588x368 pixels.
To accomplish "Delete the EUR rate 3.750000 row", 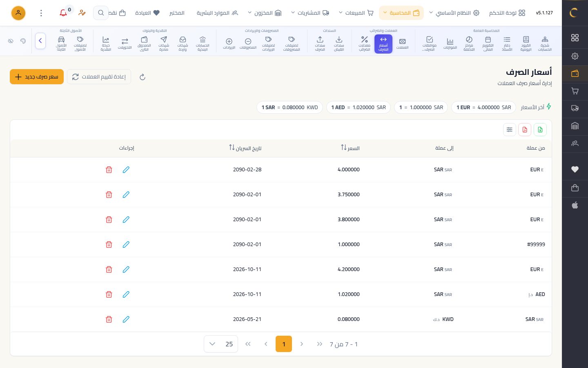I will click(x=109, y=195).
